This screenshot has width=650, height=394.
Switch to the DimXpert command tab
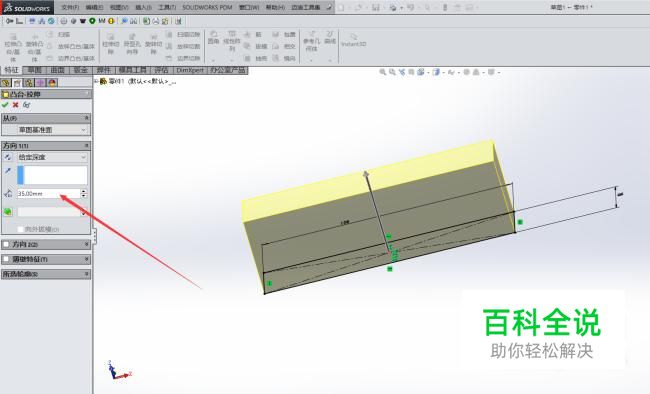click(x=190, y=70)
